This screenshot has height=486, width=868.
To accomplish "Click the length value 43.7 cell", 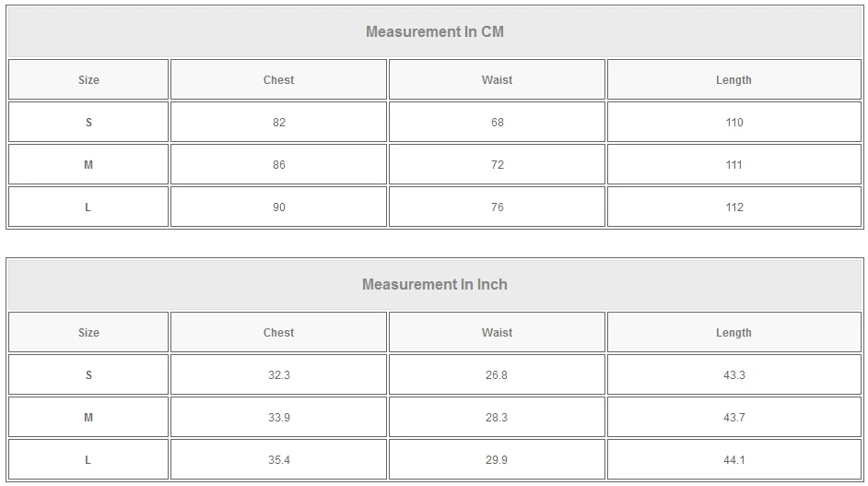I will [733, 418].
